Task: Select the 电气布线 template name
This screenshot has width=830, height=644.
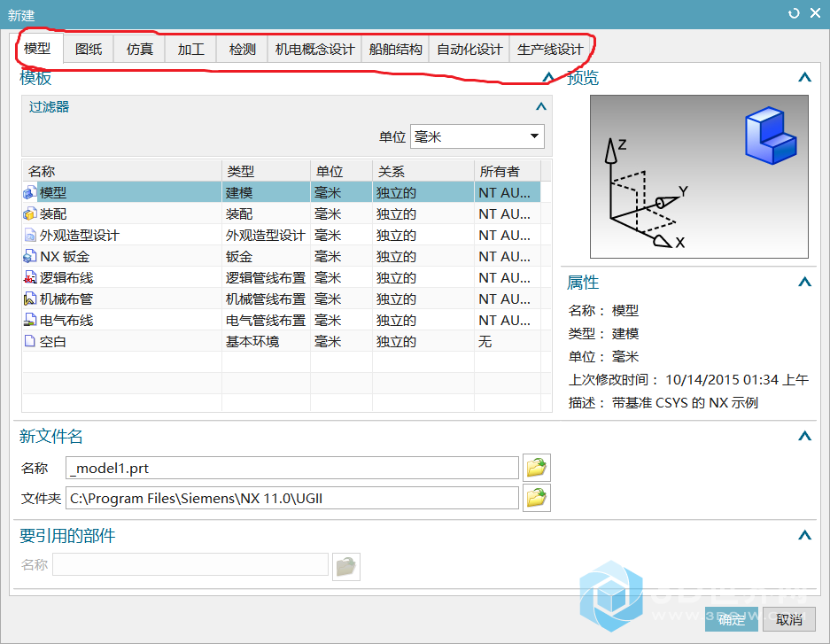Action: click(x=66, y=320)
